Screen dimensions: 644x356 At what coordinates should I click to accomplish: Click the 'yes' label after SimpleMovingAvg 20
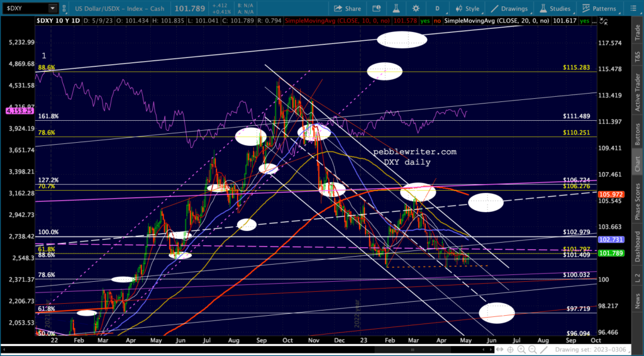[x=584, y=21]
